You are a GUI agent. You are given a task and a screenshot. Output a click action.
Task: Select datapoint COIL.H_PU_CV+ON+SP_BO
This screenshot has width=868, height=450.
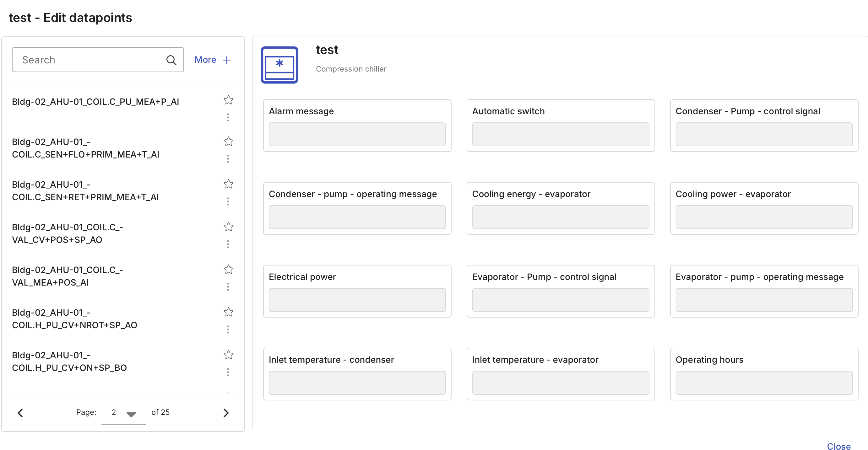pyautogui.click(x=69, y=362)
